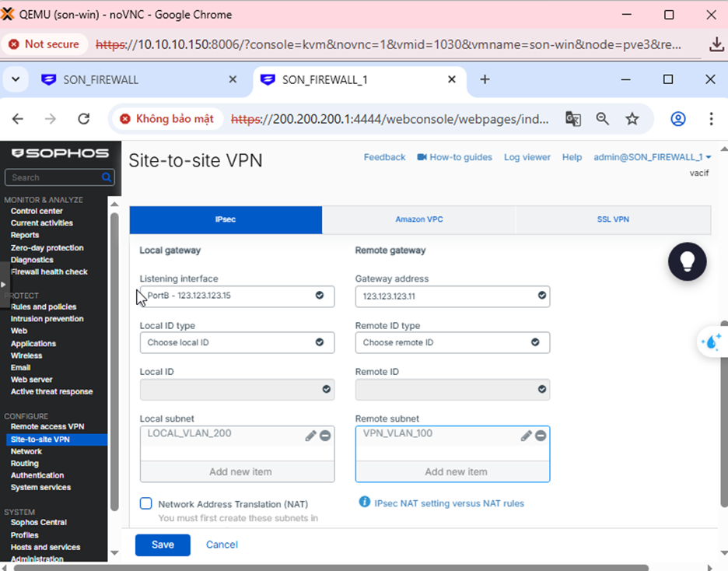Image resolution: width=728 pixels, height=571 pixels.
Task: Click pencil edit icon for LOCAL_VLAN_200
Action: [x=310, y=436]
